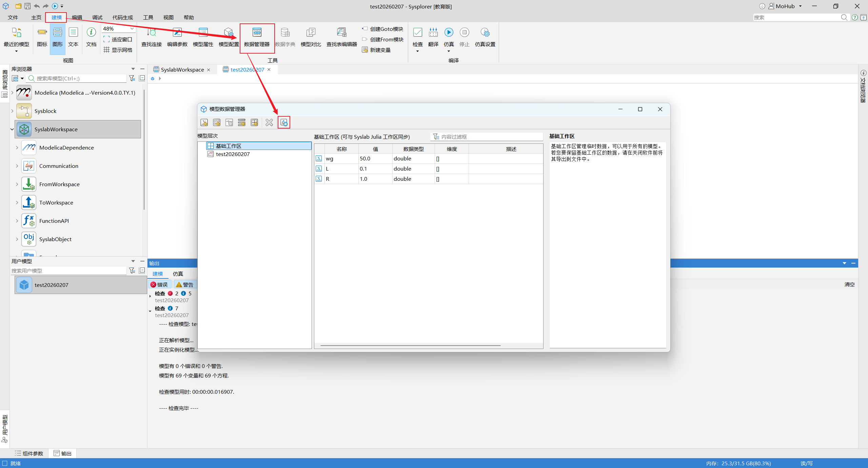The height and width of the screenshot is (468, 868).
Task: Toggle the 用户模型 vertical side tab
Action: (5, 429)
